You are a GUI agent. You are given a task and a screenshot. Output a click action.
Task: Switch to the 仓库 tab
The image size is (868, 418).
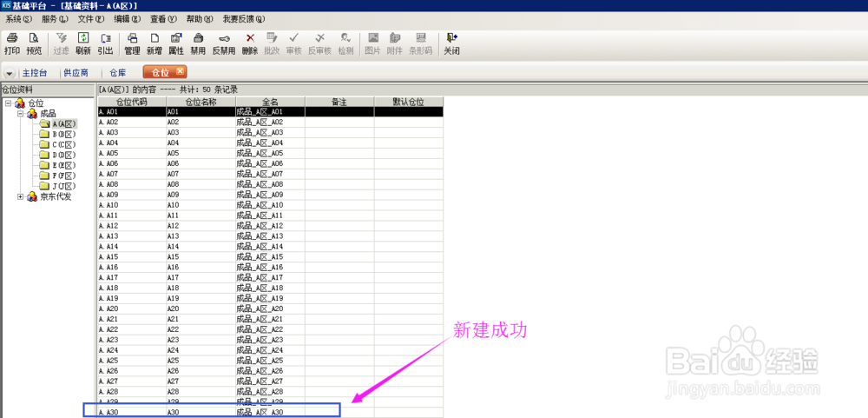[117, 73]
